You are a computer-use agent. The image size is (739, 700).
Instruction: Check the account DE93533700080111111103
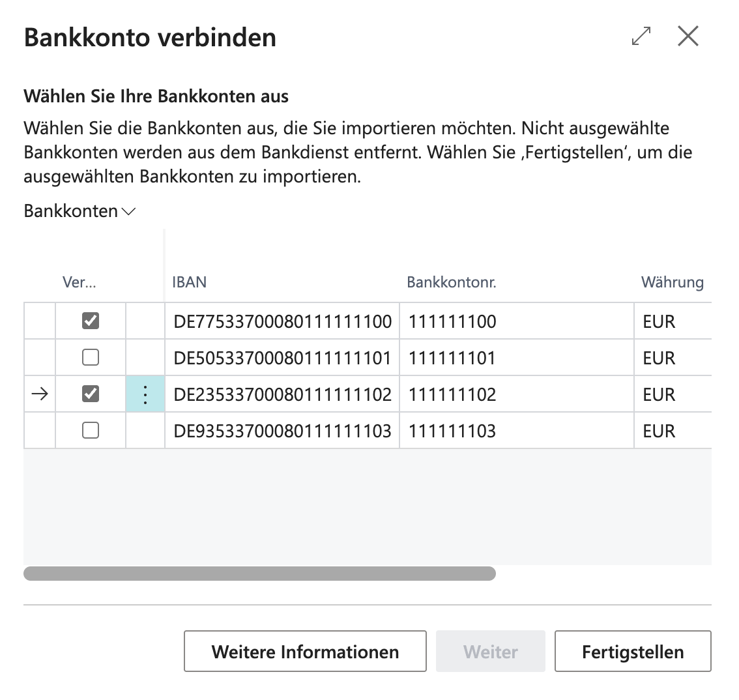coord(91,430)
